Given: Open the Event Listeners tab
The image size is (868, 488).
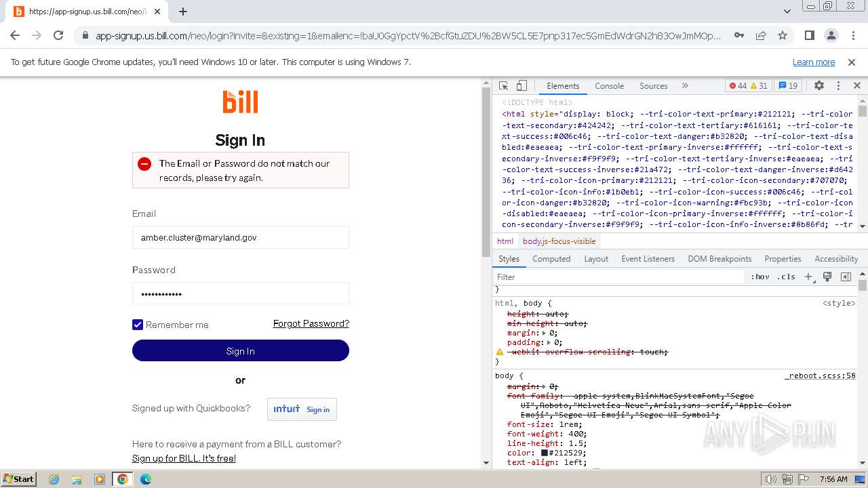Looking at the screenshot, I should tap(648, 259).
